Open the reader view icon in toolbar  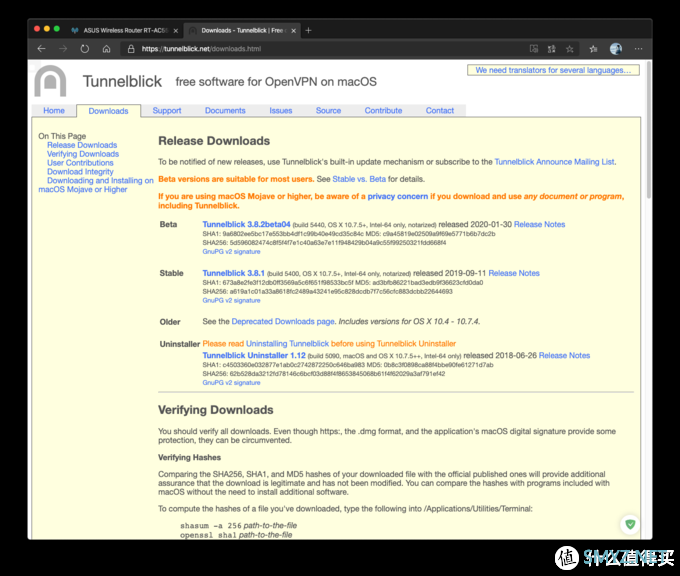click(534, 49)
